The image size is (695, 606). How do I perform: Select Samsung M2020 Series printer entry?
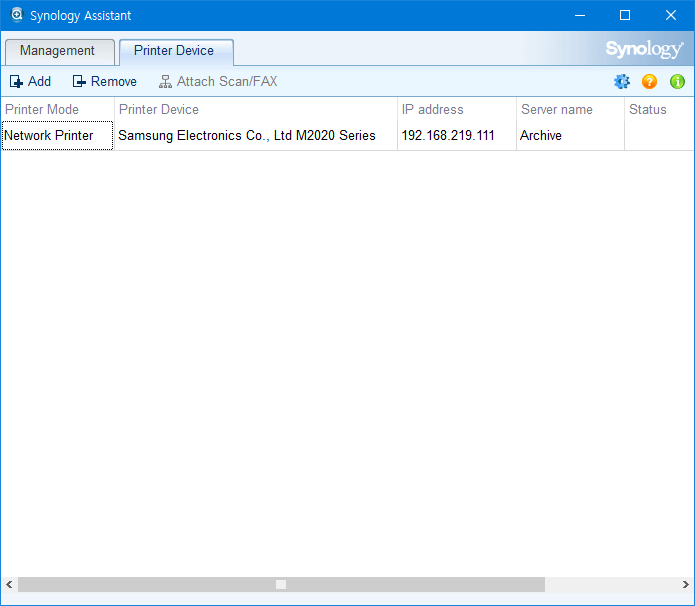247,136
